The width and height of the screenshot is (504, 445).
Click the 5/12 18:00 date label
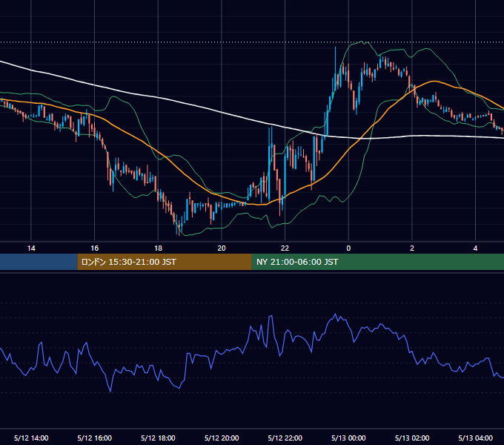pos(158,438)
